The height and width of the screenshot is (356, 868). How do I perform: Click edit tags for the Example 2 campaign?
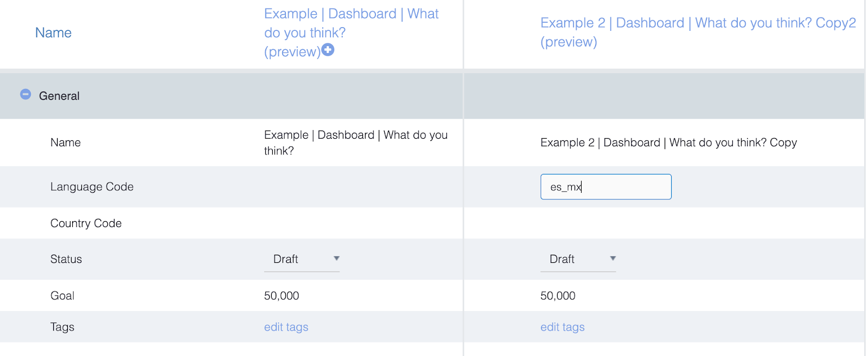click(x=562, y=327)
